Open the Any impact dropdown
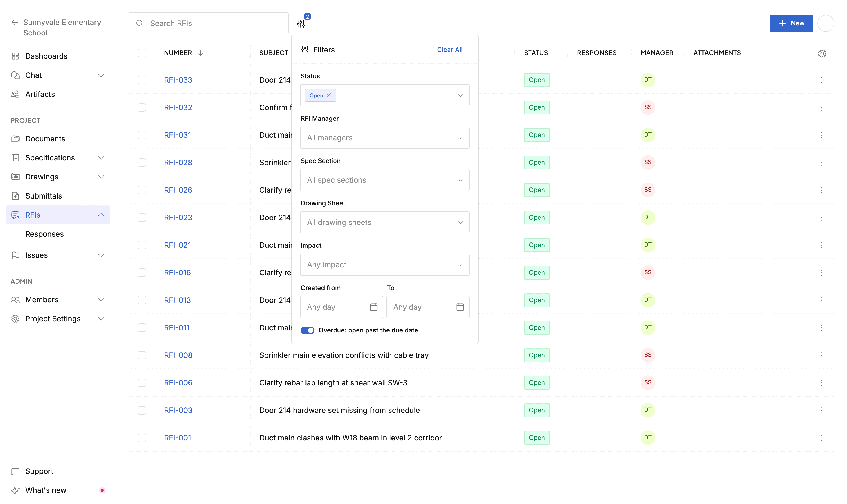 pos(385,264)
